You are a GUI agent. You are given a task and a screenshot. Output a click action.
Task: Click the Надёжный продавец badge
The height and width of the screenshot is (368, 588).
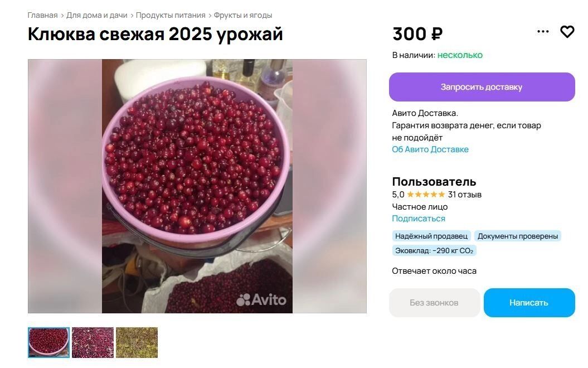point(431,236)
